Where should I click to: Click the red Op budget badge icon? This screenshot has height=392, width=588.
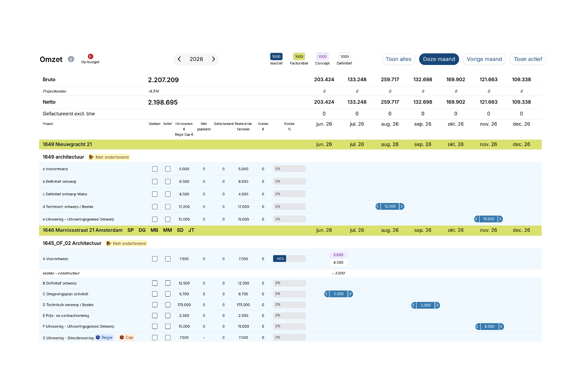(90, 56)
